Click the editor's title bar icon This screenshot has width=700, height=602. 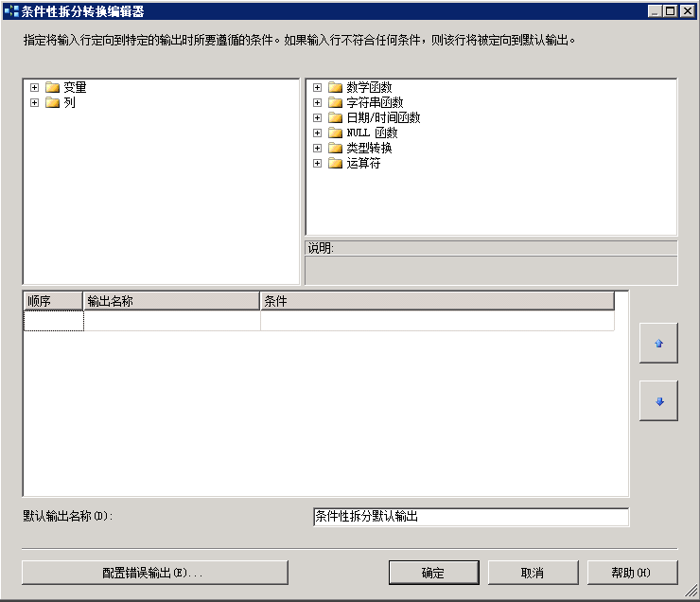tap(11, 11)
